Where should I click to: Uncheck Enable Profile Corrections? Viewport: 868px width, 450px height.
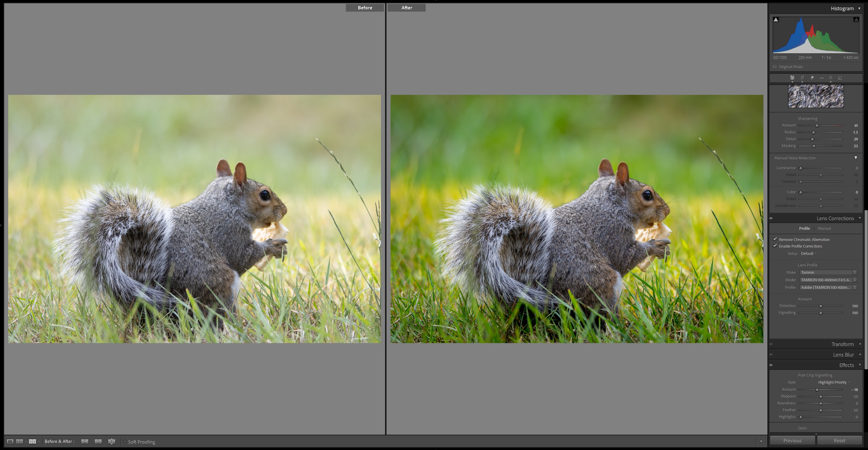(775, 246)
